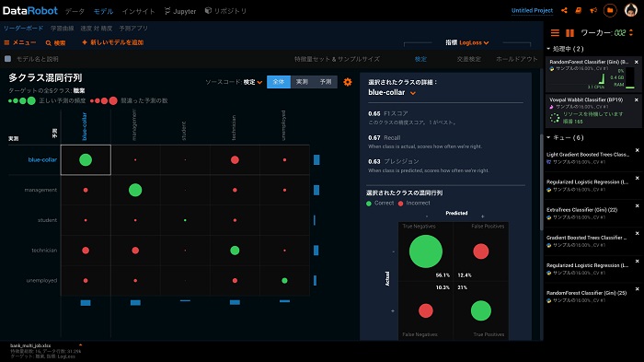Click the worker queue list icon
This screenshot has height=362, width=644.
(x=555, y=33)
